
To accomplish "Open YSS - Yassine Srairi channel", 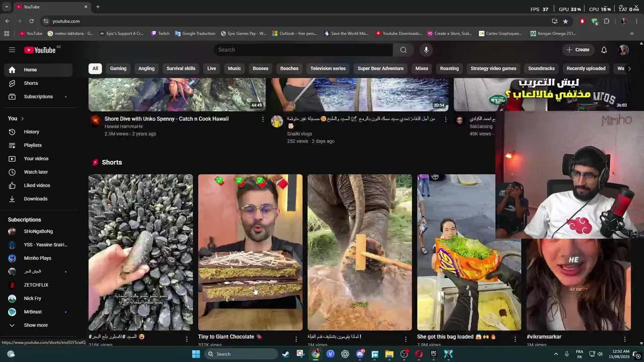I will 38,245.
